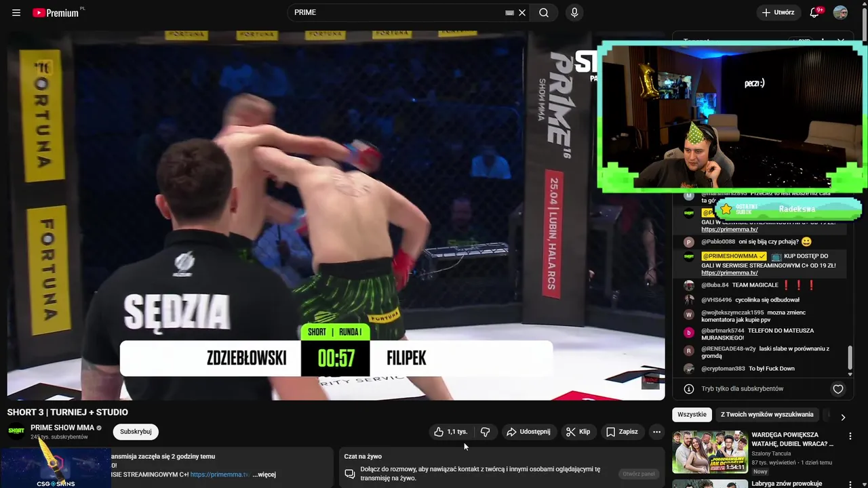This screenshot has width=868, height=488.
Task: Click the @VHS6496 avatar in chat
Action: tap(688, 300)
